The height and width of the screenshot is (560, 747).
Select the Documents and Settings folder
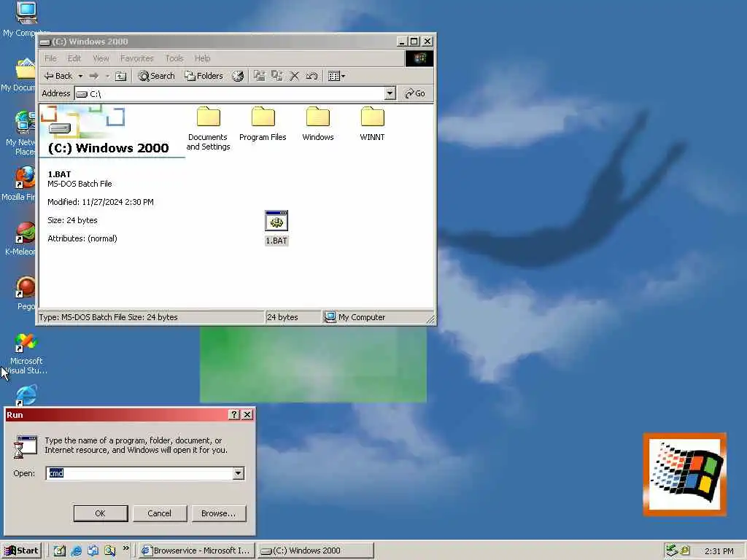point(208,128)
